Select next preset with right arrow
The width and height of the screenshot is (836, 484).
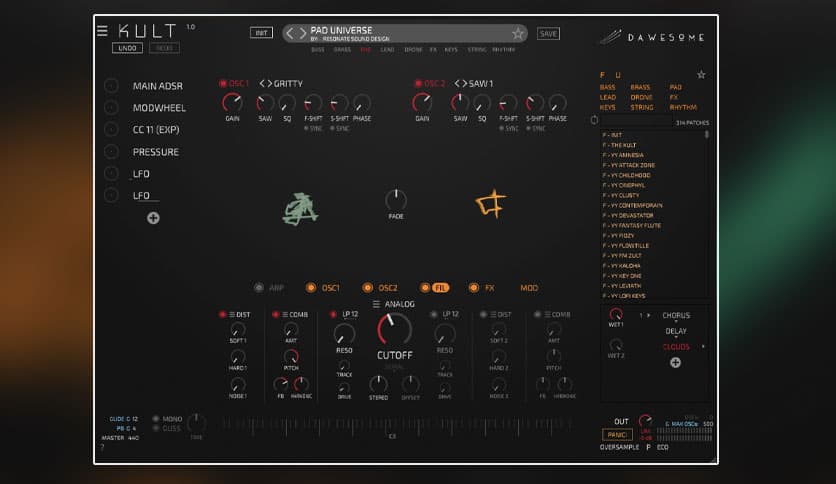(302, 34)
